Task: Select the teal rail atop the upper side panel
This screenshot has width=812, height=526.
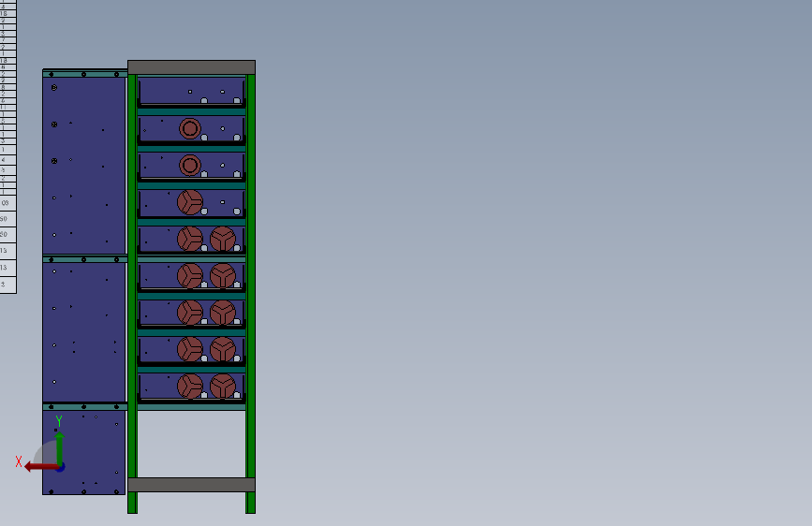Action: (x=85, y=74)
